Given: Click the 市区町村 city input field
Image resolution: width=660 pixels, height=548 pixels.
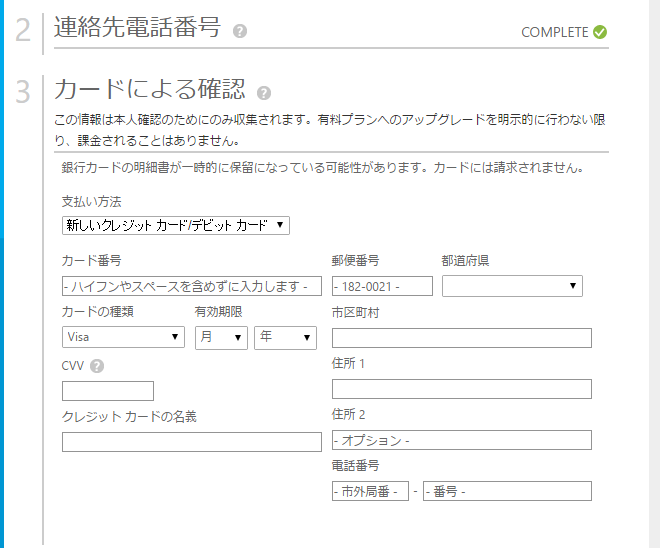Looking at the screenshot, I should point(461,338).
